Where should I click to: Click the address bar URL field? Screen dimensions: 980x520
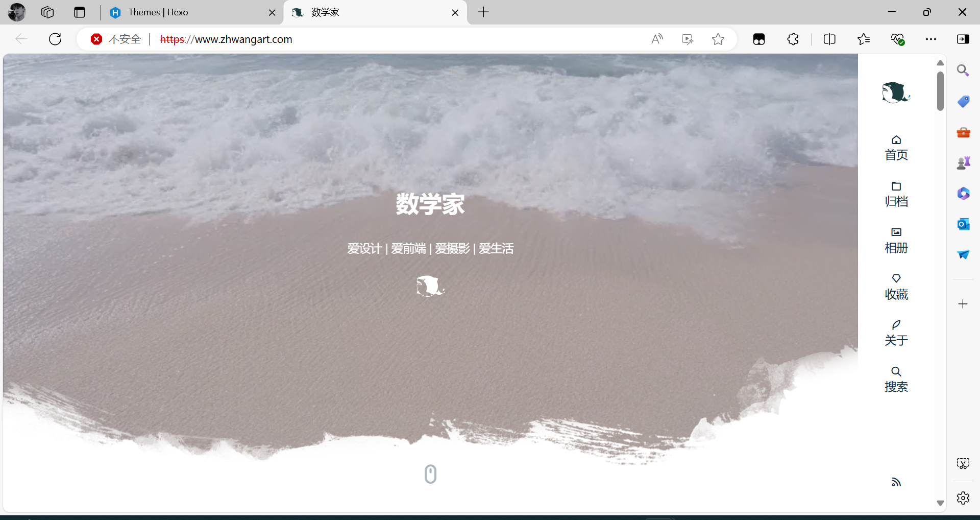tap(226, 39)
